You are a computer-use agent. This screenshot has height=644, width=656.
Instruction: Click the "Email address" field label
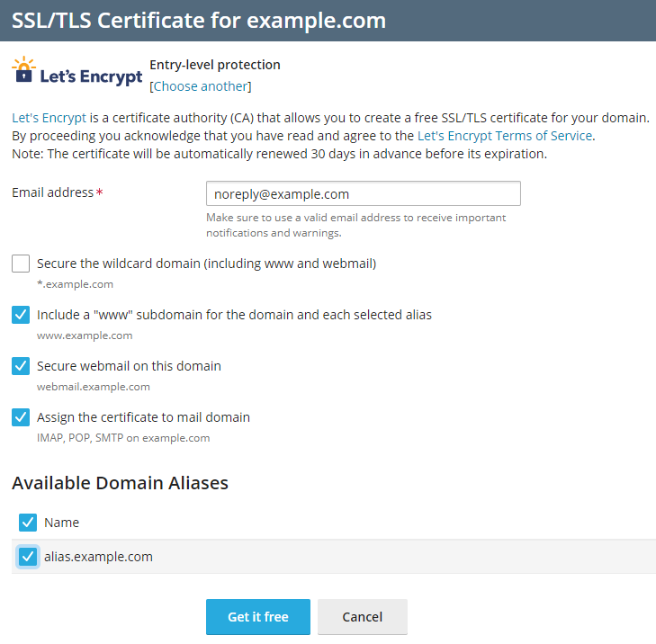(52, 192)
